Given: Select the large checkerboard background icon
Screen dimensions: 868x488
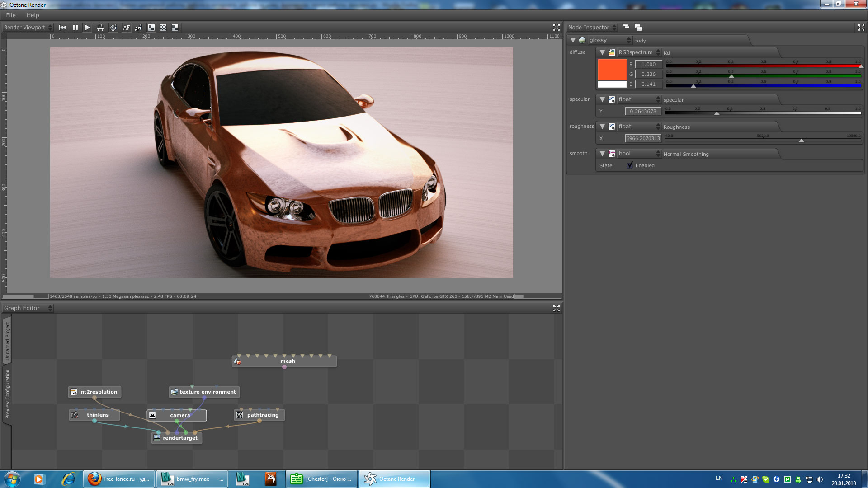Looking at the screenshot, I should 175,28.
